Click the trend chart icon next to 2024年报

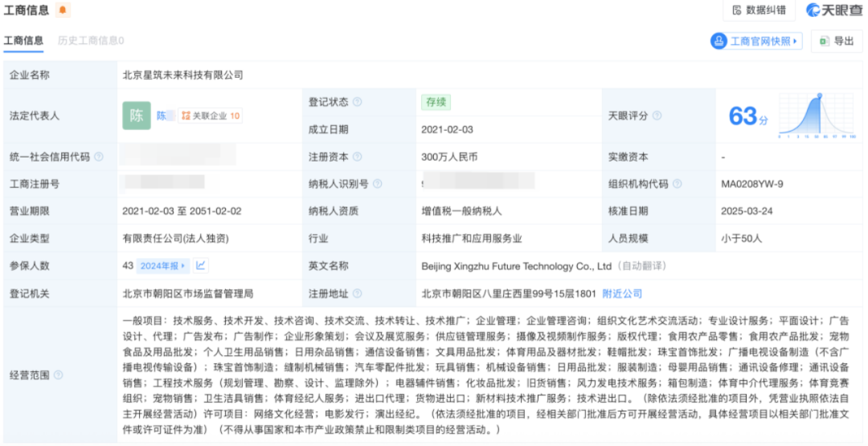tap(201, 265)
